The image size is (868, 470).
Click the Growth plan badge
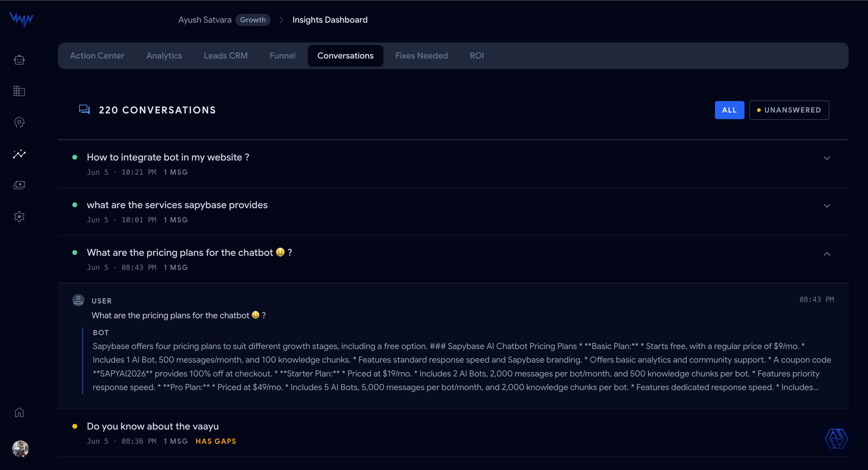point(253,20)
